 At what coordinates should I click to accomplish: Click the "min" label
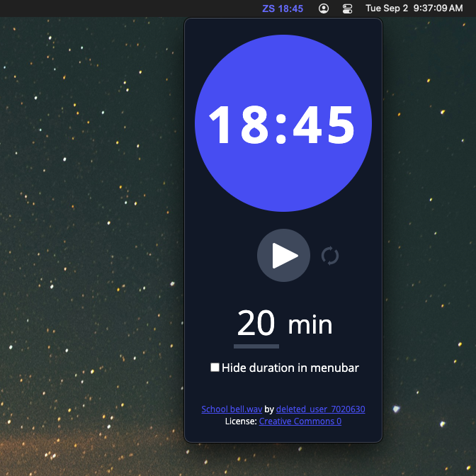click(310, 325)
